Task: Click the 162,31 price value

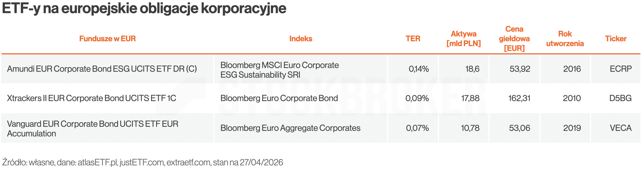Action: [519, 98]
